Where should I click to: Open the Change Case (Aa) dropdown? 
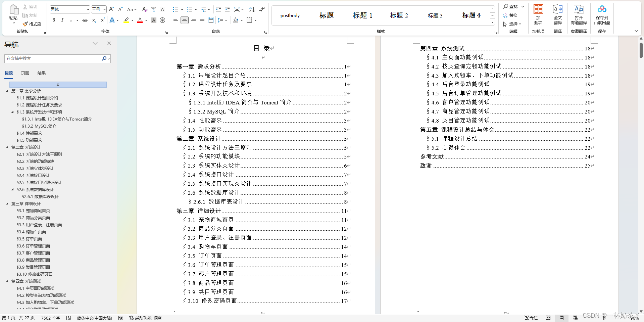[132, 9]
